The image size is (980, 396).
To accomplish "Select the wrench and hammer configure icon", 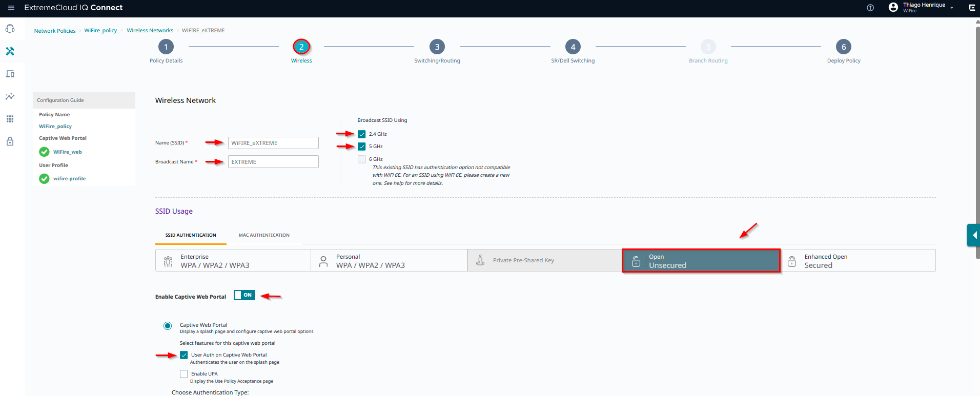I will 10,51.
